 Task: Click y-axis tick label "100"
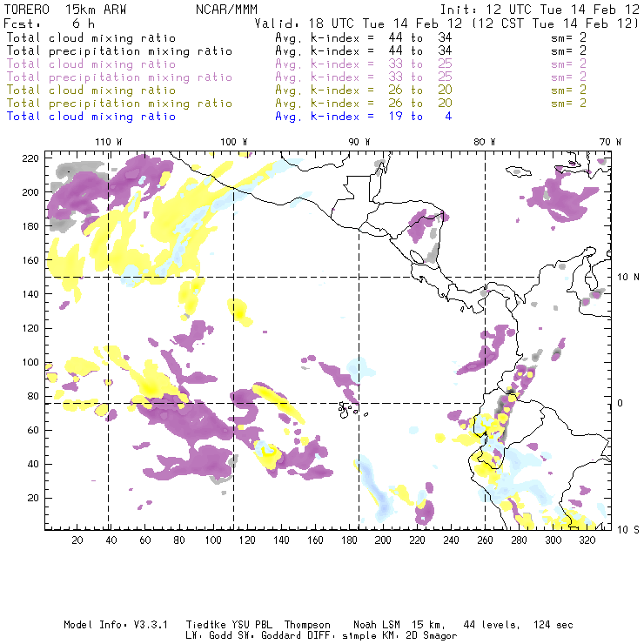(x=30, y=362)
